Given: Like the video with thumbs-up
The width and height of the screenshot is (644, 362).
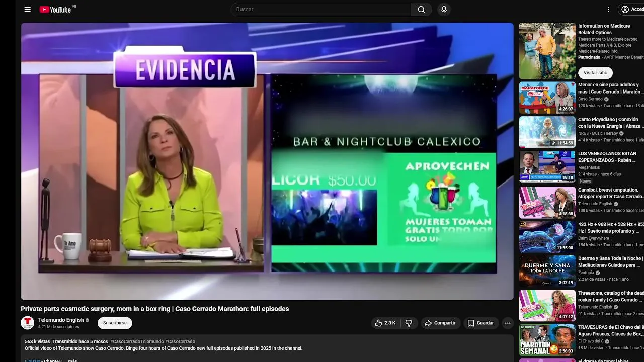Looking at the screenshot, I should point(386,323).
